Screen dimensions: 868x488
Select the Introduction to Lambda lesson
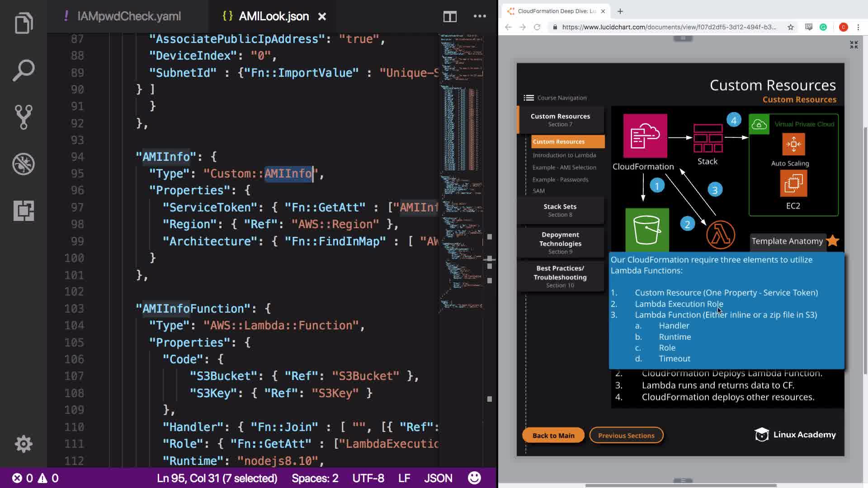[x=564, y=155]
